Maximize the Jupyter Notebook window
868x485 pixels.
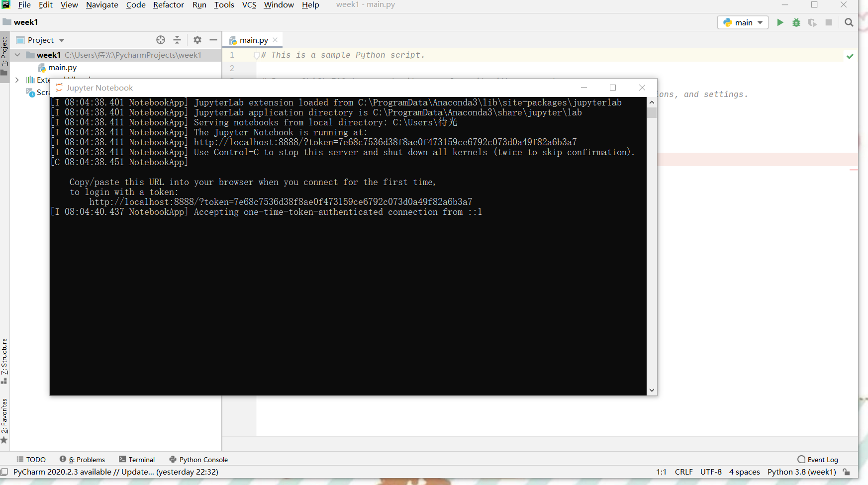point(613,88)
